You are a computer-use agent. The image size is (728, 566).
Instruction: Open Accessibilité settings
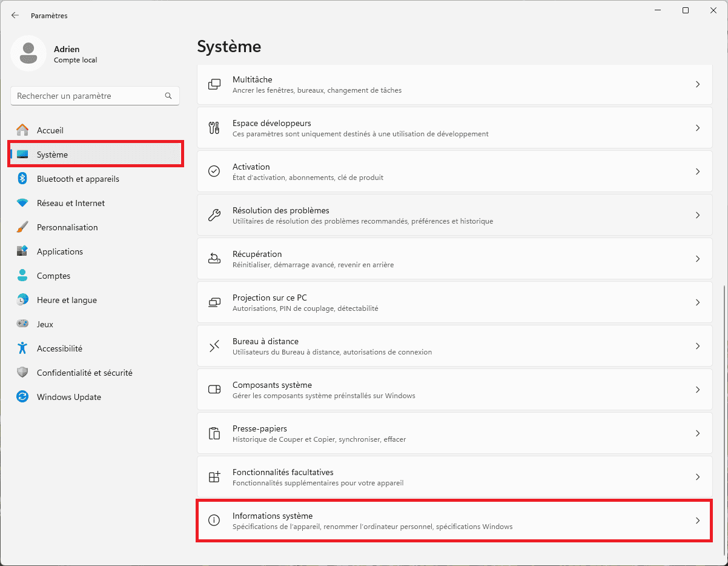(x=96, y=348)
